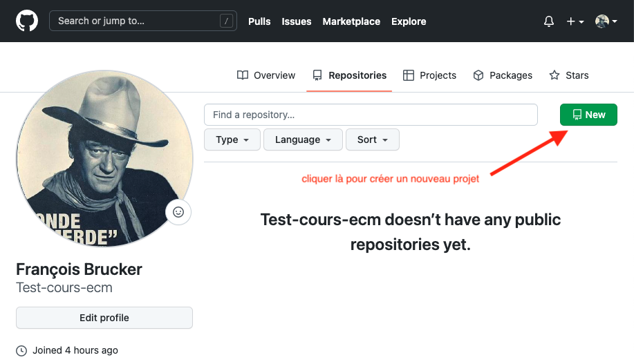634x364 pixels.
Task: Open the user avatar menu in header
Action: click(606, 21)
